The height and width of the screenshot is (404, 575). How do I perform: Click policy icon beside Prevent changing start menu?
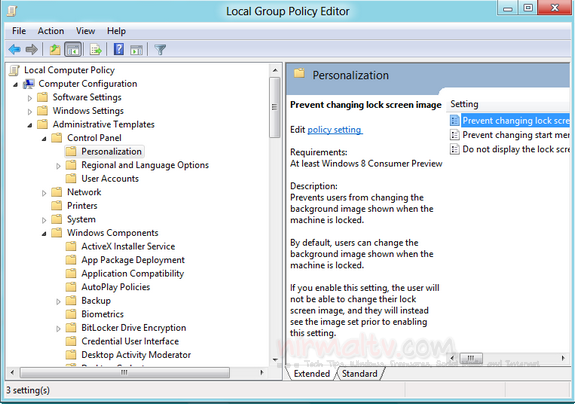(455, 135)
